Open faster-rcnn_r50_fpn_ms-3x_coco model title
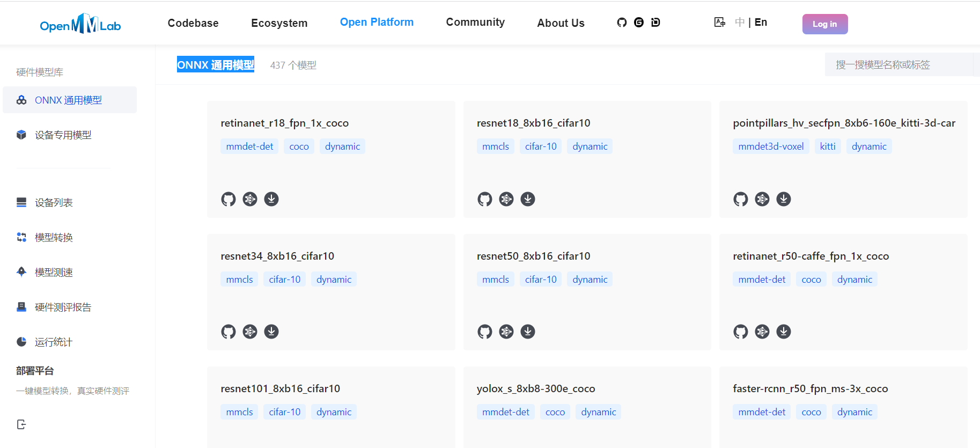This screenshot has height=448, width=980. (x=810, y=388)
